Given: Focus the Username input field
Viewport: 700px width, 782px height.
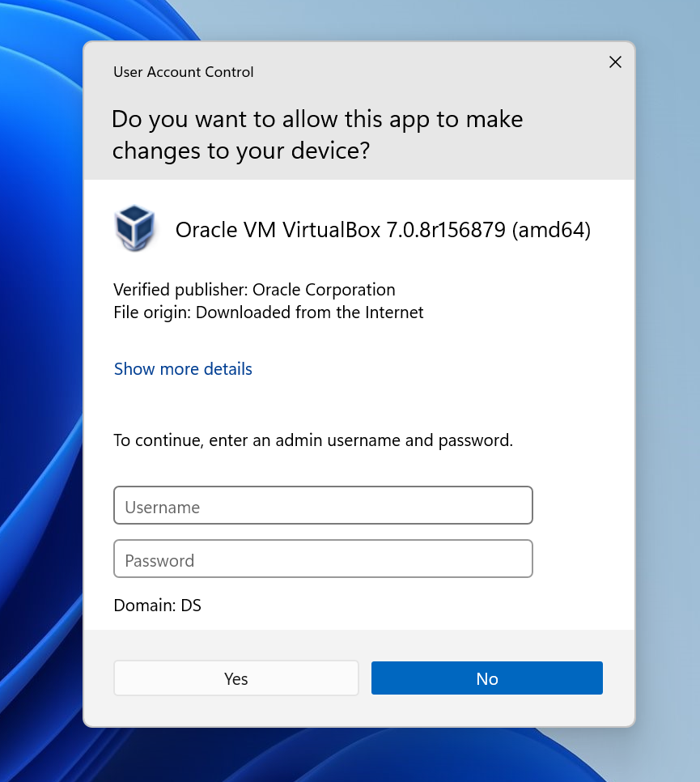Looking at the screenshot, I should click(323, 506).
